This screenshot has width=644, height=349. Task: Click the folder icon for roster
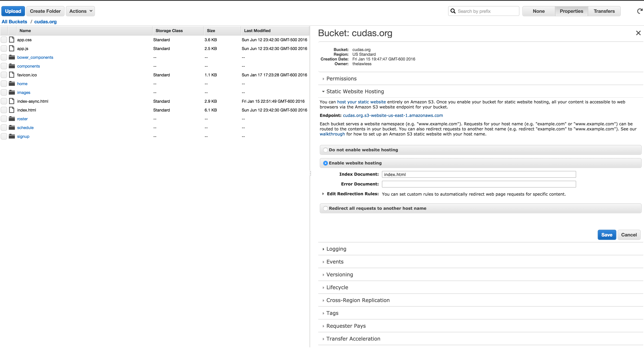[12, 119]
